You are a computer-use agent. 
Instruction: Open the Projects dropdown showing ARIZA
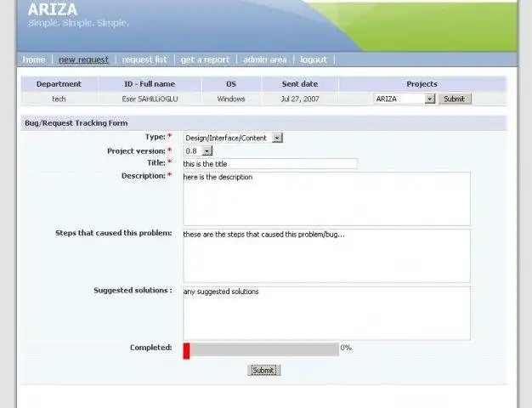404,99
